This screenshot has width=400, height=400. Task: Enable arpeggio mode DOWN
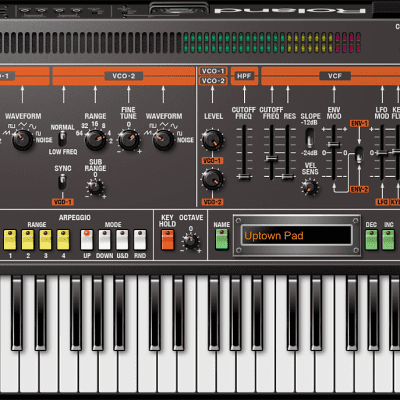coord(104,240)
